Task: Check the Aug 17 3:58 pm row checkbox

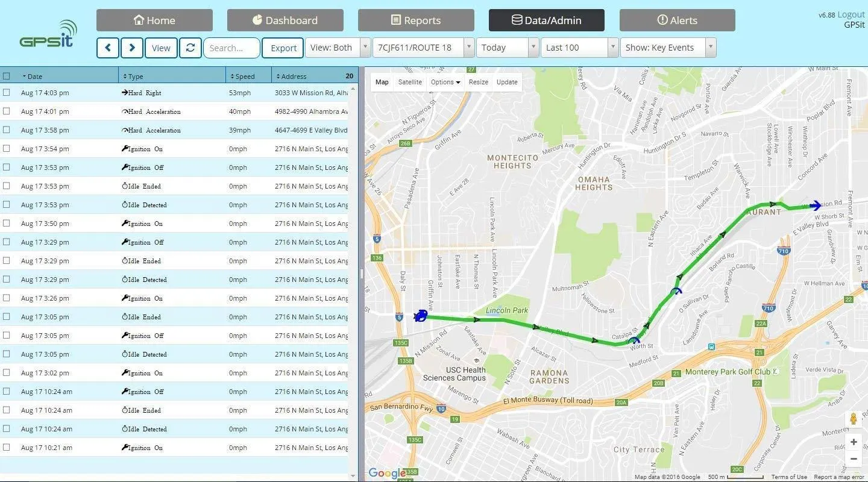Action: click(7, 130)
